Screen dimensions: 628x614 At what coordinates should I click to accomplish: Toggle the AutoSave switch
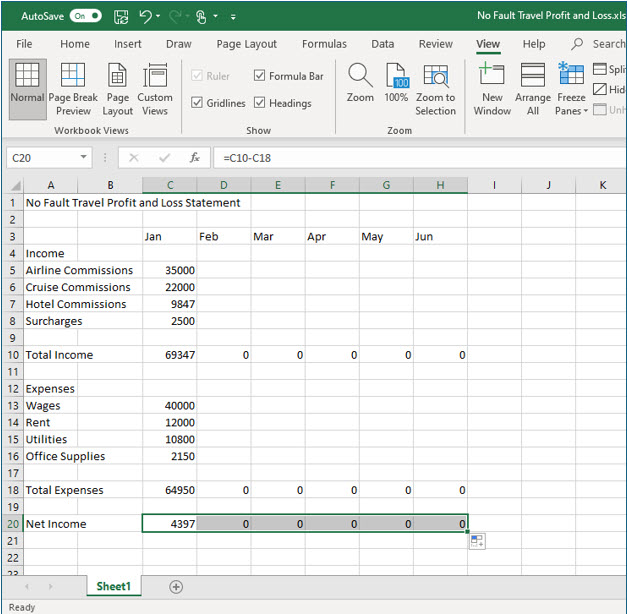click(x=85, y=16)
